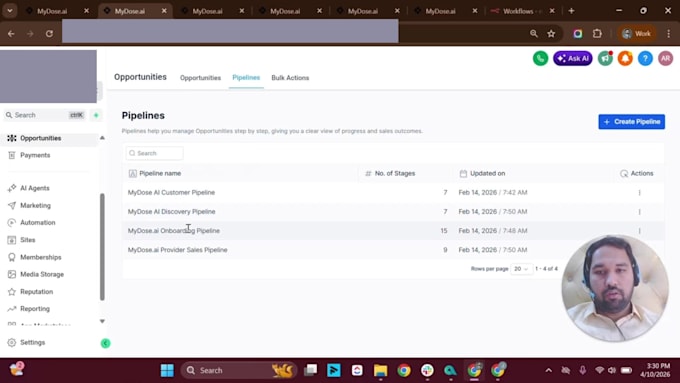680x383 pixels.
Task: Open actions menu for MyDose AI Customer Pipeline
Action: point(639,193)
